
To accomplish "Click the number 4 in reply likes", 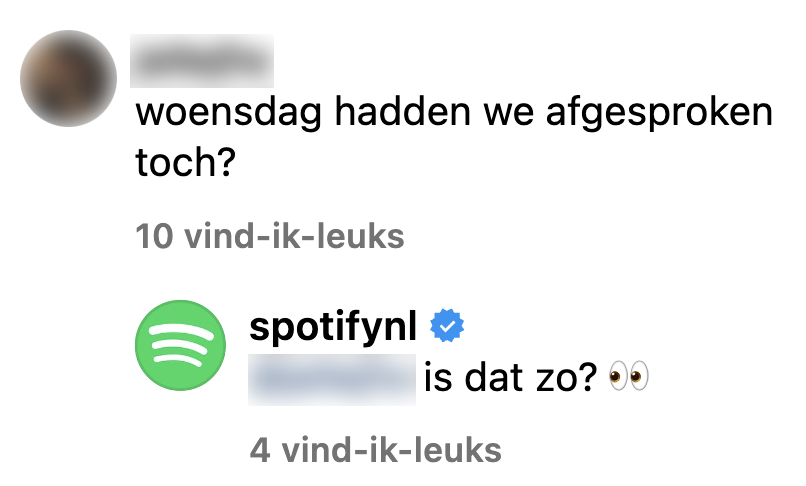I will (260, 450).
